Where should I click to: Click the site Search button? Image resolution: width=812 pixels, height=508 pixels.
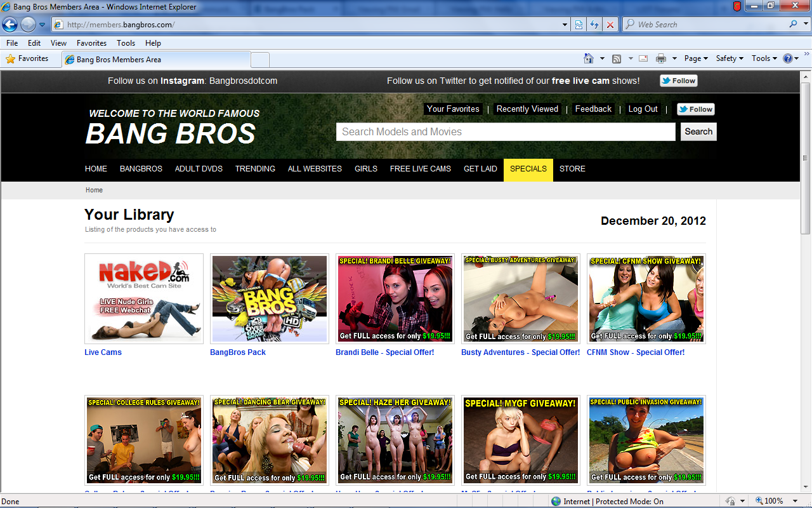point(698,131)
